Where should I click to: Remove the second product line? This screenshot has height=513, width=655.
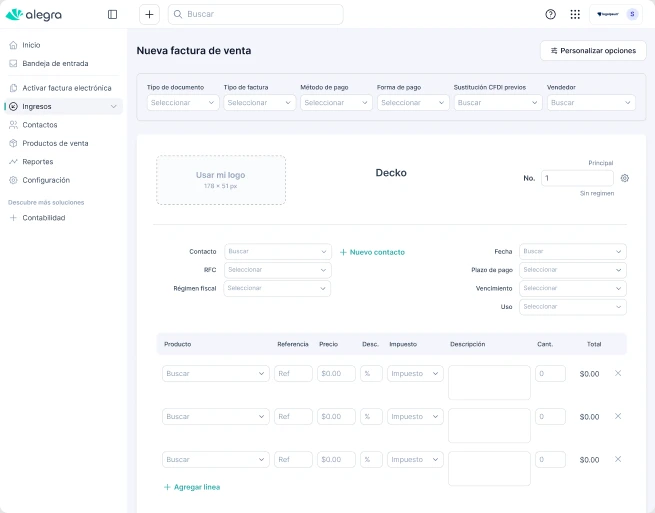click(x=618, y=416)
